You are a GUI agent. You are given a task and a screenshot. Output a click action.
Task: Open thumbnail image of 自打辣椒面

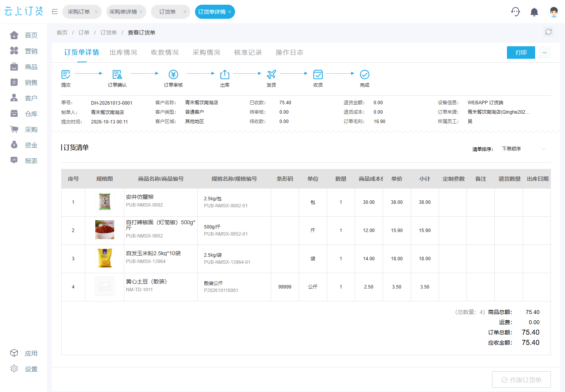click(x=105, y=230)
